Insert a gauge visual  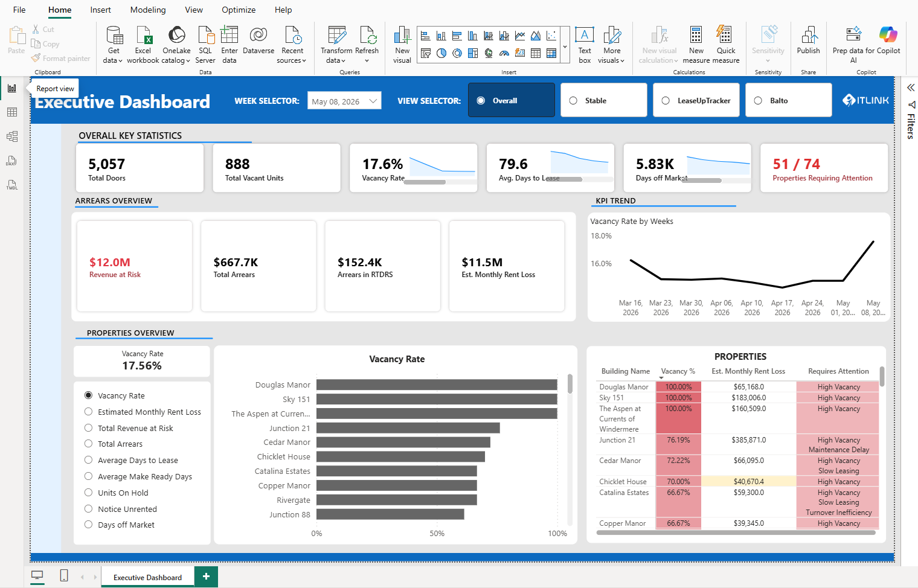pyautogui.click(x=504, y=53)
